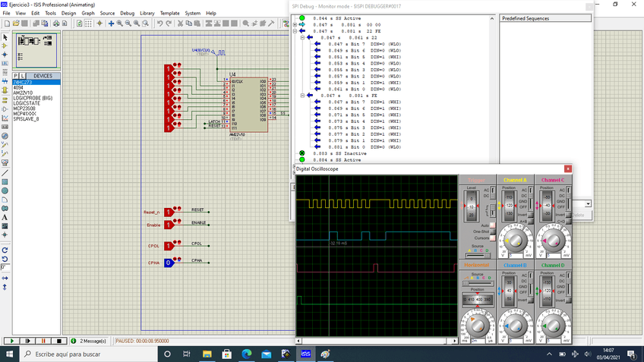This screenshot has width=644, height=362.
Task: Toggle the CPHA logic state input
Action: point(169,263)
